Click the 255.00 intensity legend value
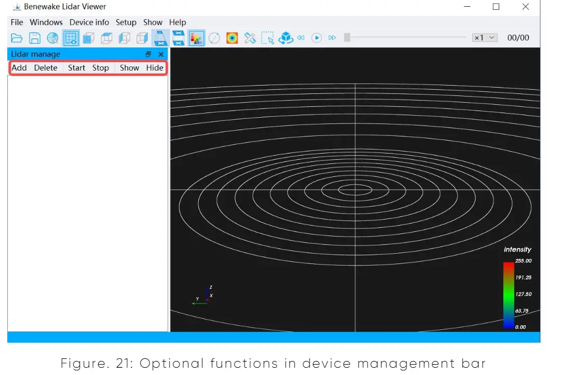 (524, 261)
